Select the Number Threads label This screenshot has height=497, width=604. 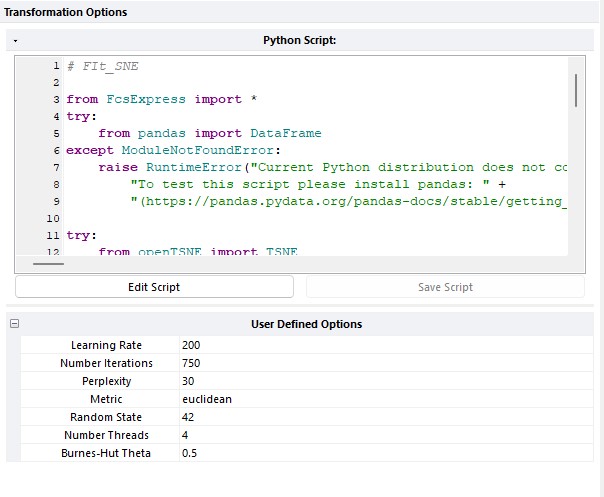tap(106, 435)
